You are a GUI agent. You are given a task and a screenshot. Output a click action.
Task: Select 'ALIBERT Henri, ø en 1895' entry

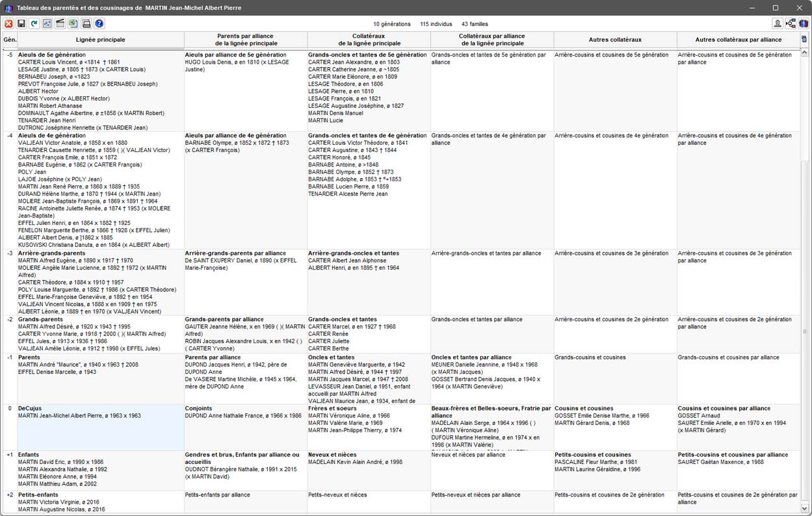[x=354, y=268]
